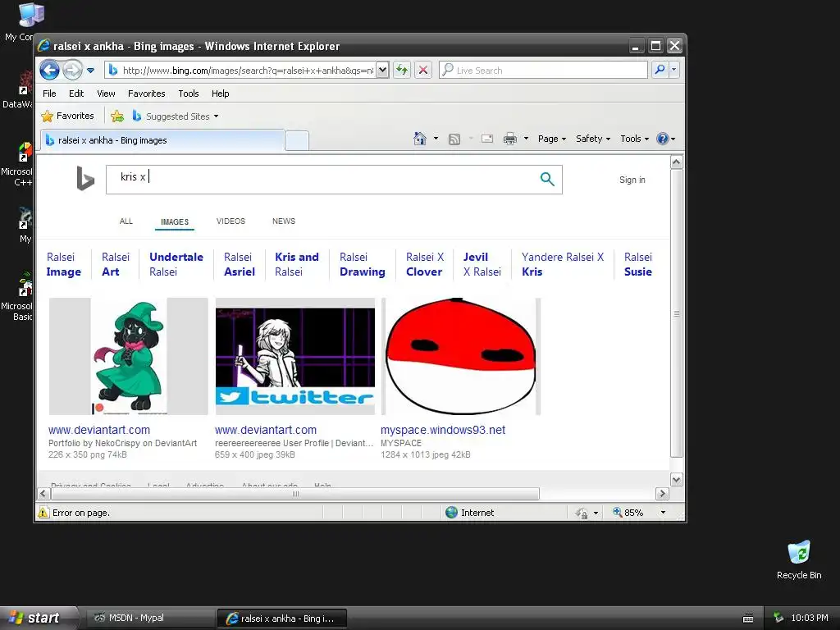Click the Kris and Ralsei suggestion
This screenshot has width=840, height=630.
pyautogui.click(x=297, y=264)
